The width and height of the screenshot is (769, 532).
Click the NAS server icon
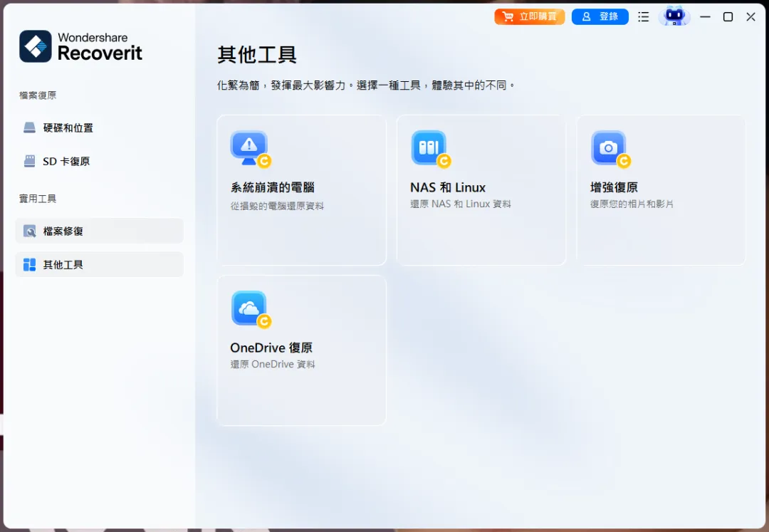pyautogui.click(x=430, y=148)
